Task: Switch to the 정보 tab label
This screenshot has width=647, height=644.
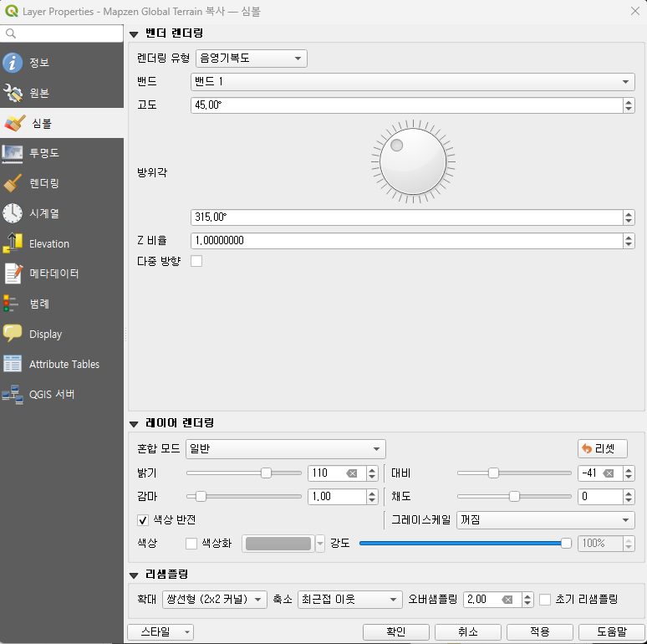Action: [x=39, y=63]
